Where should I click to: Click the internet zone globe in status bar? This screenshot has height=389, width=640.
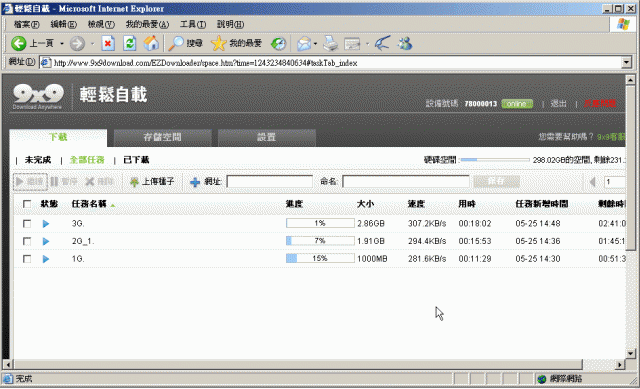click(x=542, y=379)
